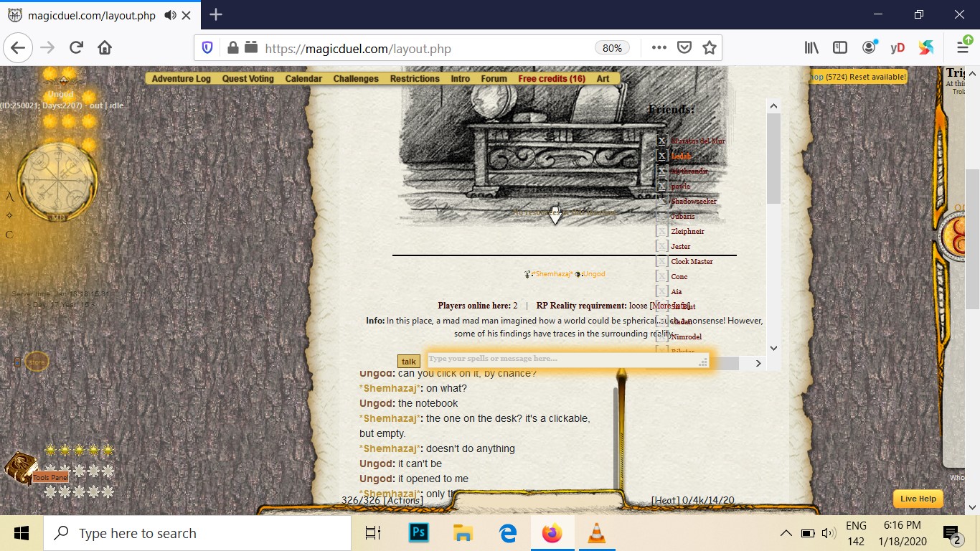980x551 pixels.
Task: Launch Photoshop from the taskbar
Action: (418, 533)
